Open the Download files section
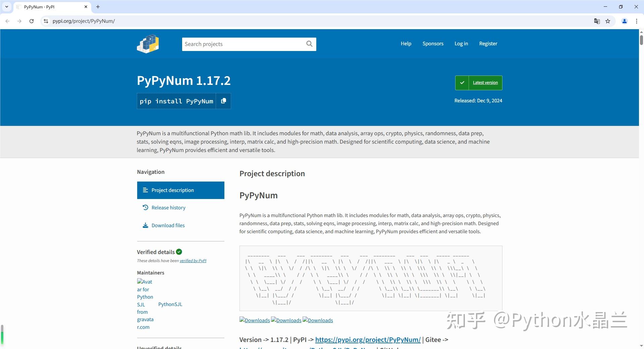Screen dimensions: 644x349 168,225
